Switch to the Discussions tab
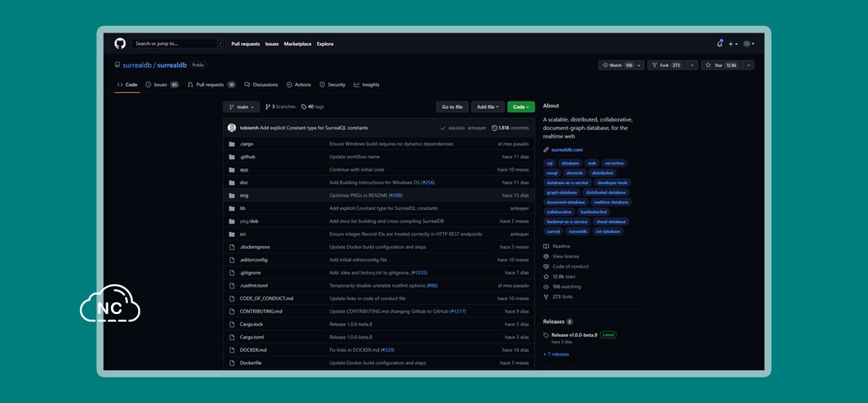This screenshot has width=868, height=403. tap(261, 85)
